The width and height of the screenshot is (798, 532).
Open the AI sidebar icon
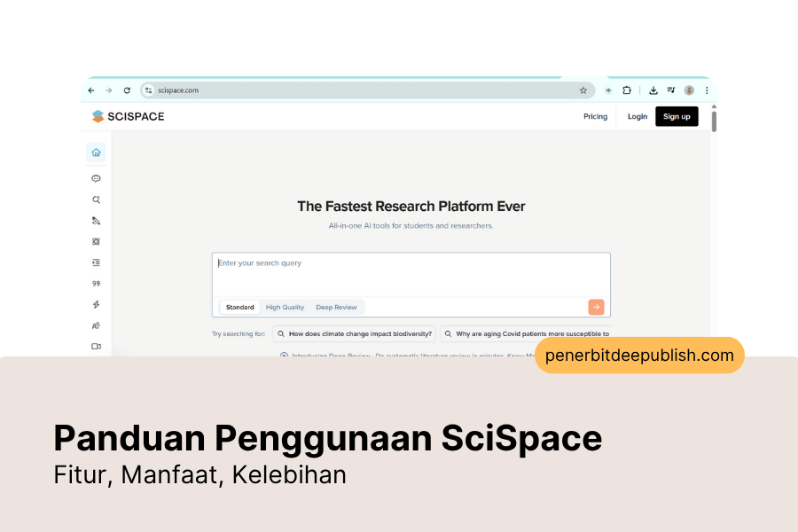pyautogui.click(x=96, y=325)
